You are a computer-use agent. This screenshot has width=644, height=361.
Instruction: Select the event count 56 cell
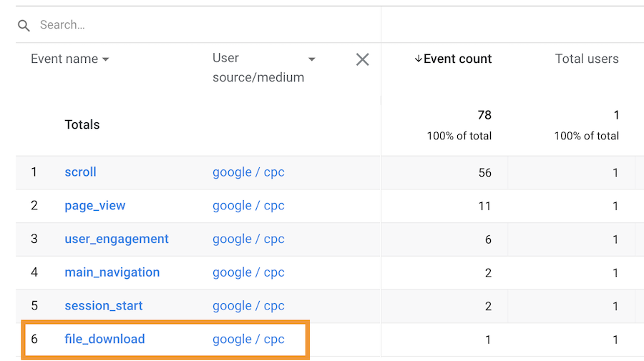(x=484, y=172)
